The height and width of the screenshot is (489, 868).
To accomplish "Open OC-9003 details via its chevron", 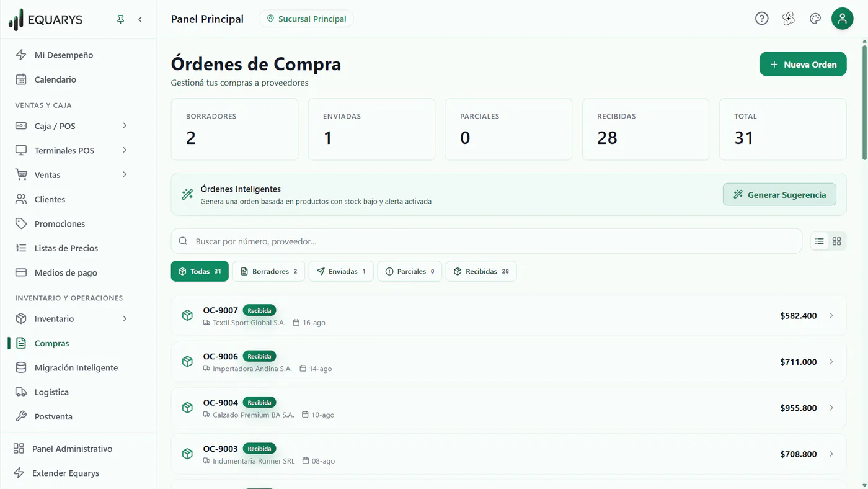I will click(831, 454).
